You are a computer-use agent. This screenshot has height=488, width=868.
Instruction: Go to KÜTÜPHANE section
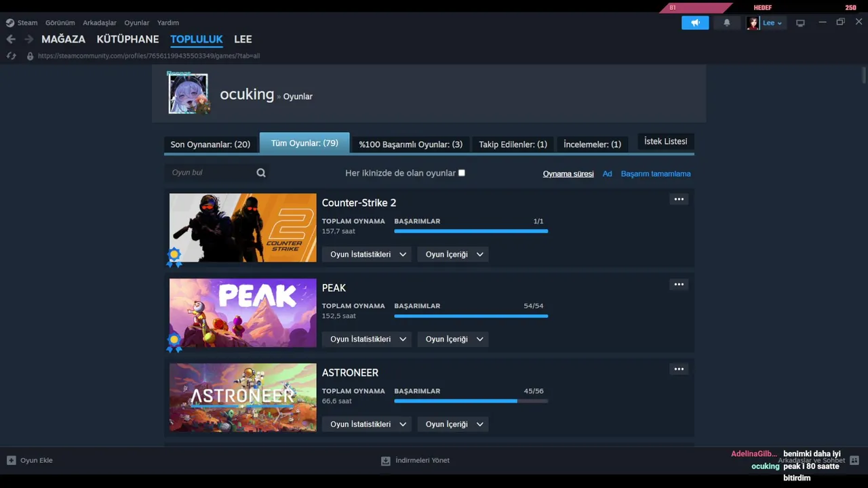pos(127,39)
